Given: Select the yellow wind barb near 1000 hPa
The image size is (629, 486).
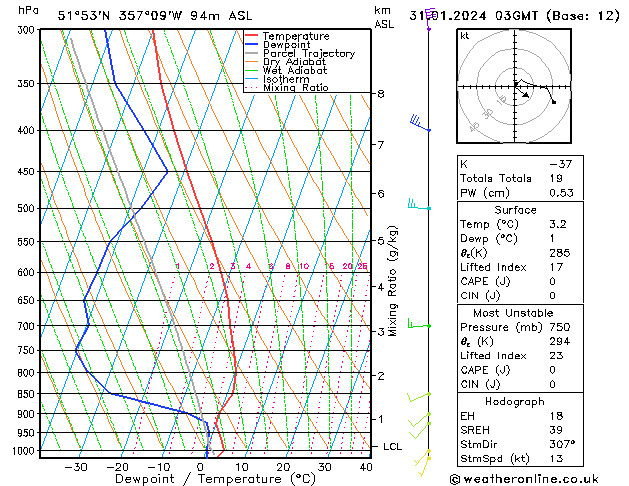Looking at the screenshot, I should coord(424,456).
